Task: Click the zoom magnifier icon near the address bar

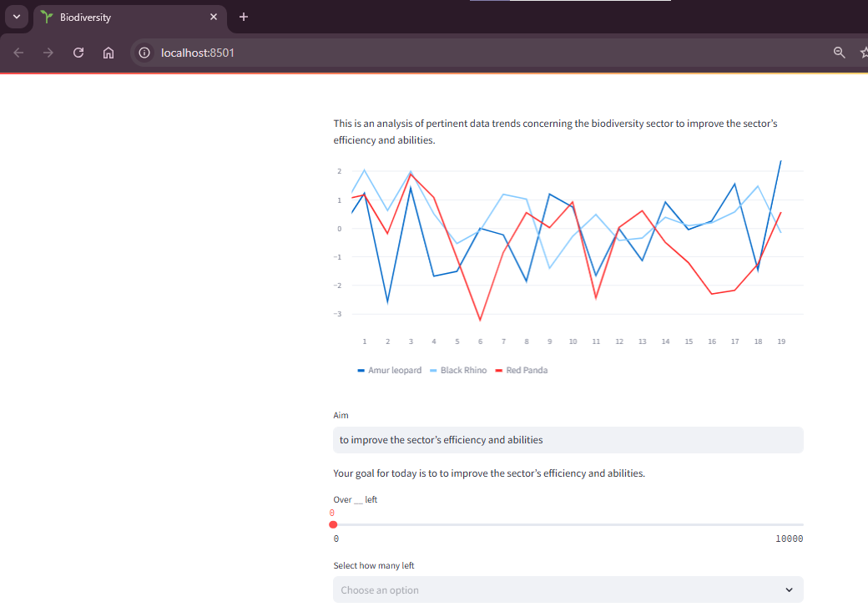Action: coord(839,53)
